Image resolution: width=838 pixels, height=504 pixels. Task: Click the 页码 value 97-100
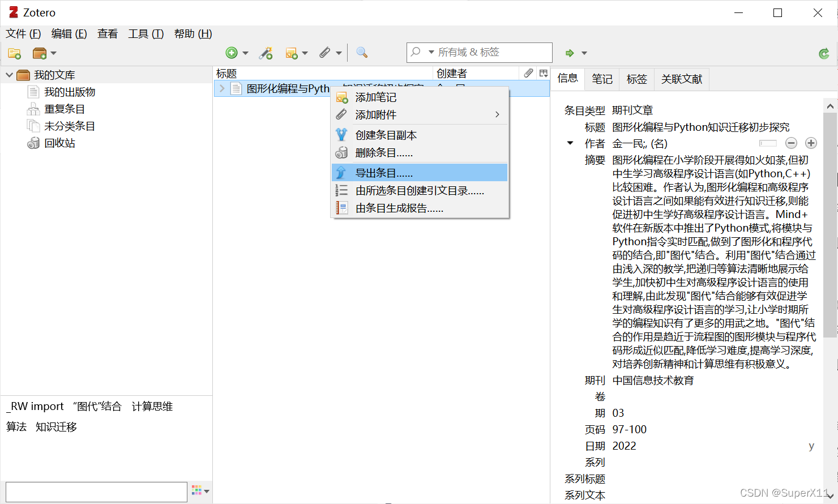point(630,430)
